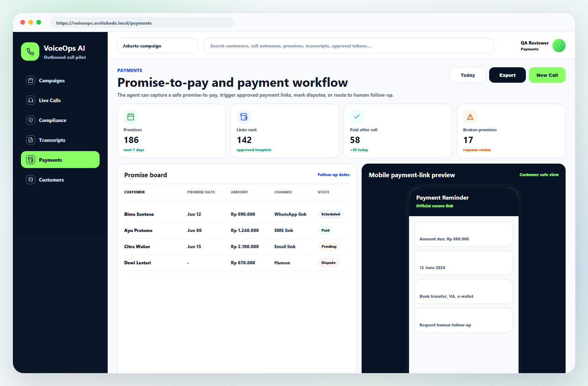Focus the Jakarta campaign field
The image size is (588, 386).
click(x=158, y=46)
